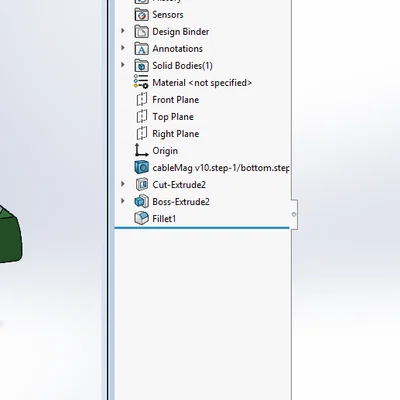The image size is (400, 400).
Task: Select the Right Plane label
Action: (176, 134)
